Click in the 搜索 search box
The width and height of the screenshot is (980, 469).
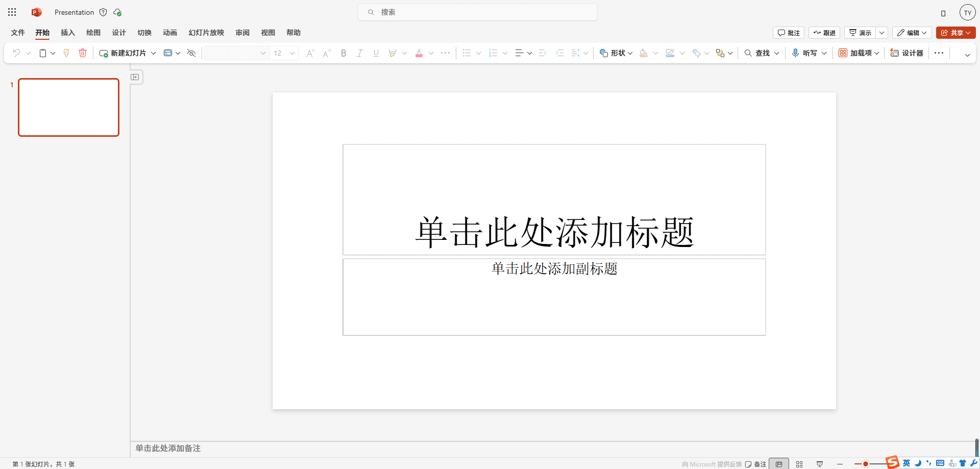tap(478, 12)
